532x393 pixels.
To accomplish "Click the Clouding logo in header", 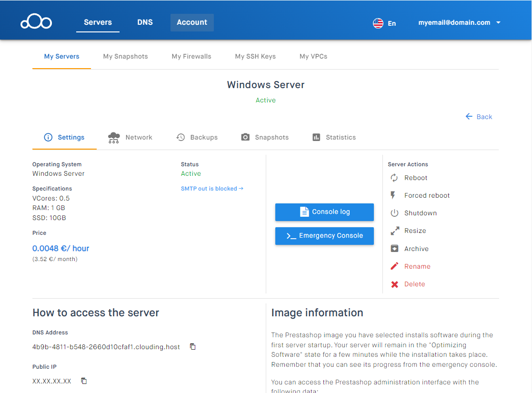I will click(x=36, y=22).
